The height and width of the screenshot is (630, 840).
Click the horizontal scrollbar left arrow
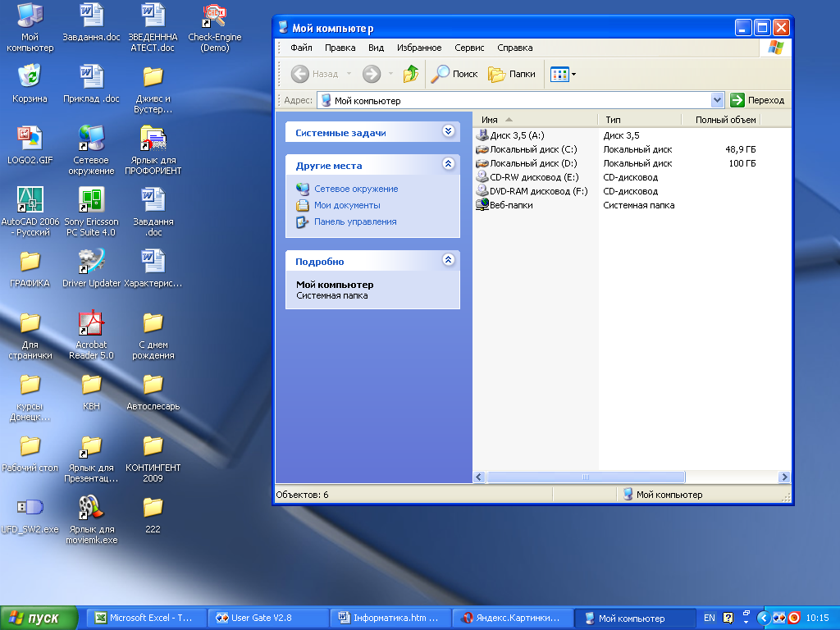(479, 477)
